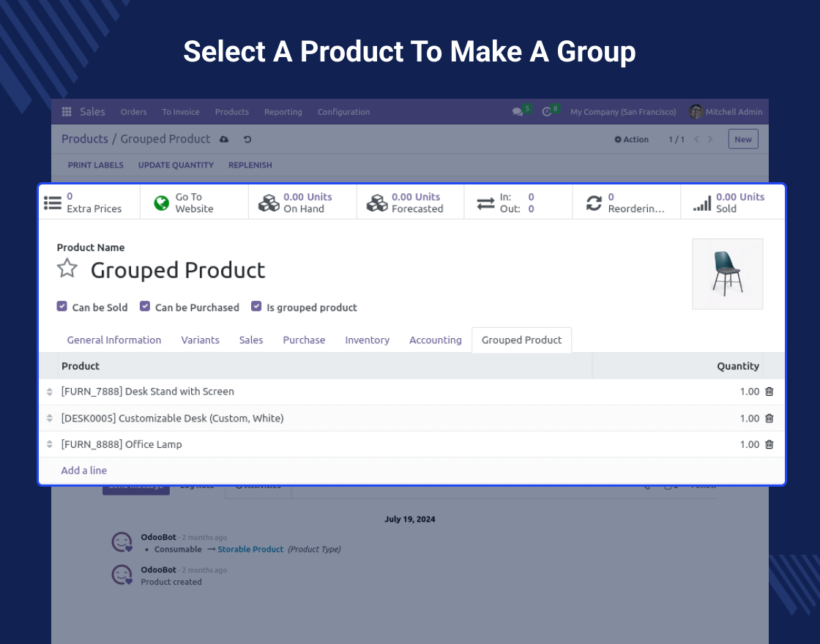Click PRINT LABELS button
Screen dimensions: 820x644
coord(96,165)
